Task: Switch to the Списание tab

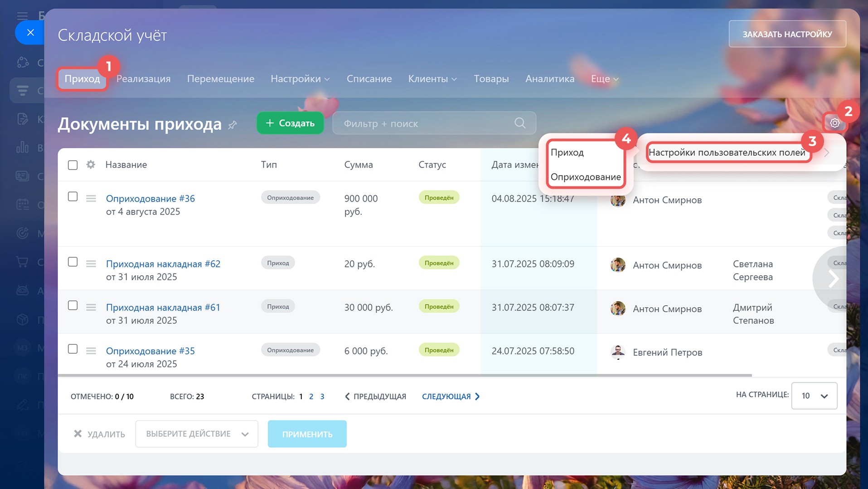Action: coord(369,79)
